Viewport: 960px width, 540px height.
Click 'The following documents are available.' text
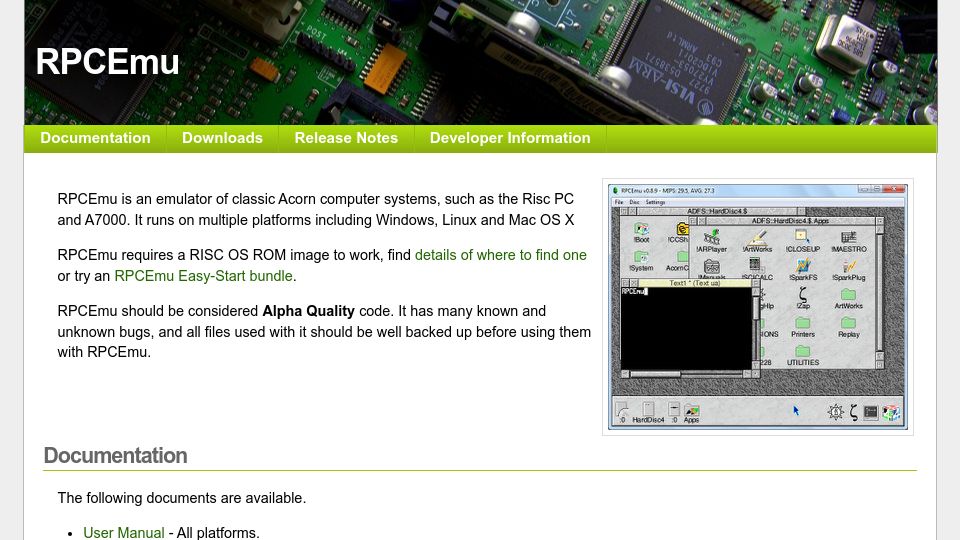(x=182, y=498)
